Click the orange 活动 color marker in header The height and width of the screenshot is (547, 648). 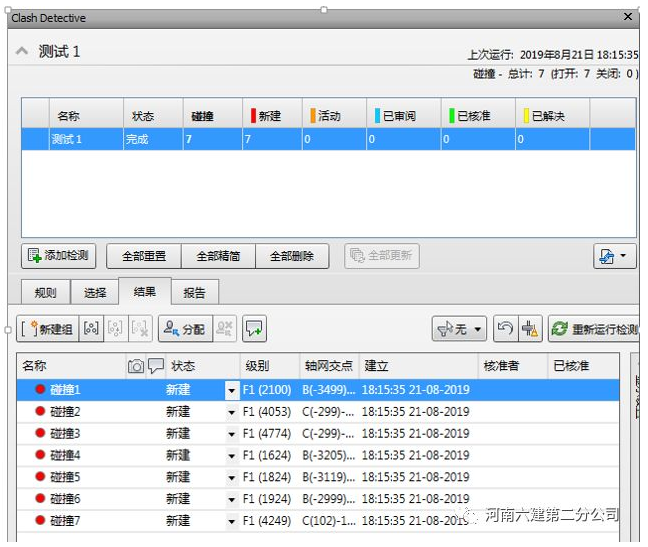click(x=313, y=115)
